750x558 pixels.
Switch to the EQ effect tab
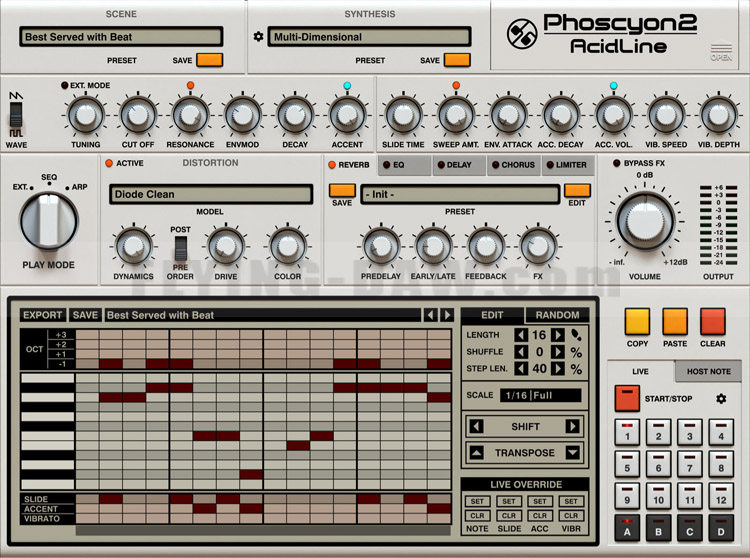[405, 165]
